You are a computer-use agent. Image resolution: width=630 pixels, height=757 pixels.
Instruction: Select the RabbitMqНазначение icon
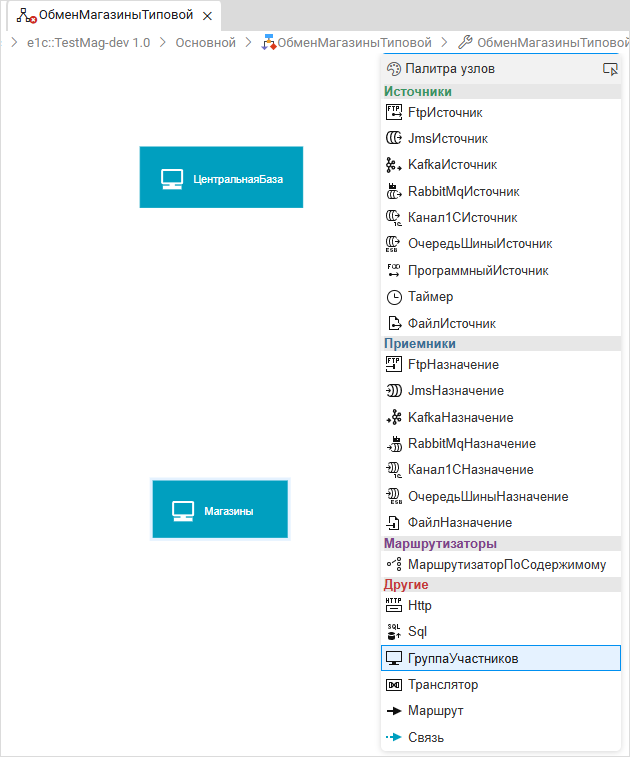tap(393, 443)
